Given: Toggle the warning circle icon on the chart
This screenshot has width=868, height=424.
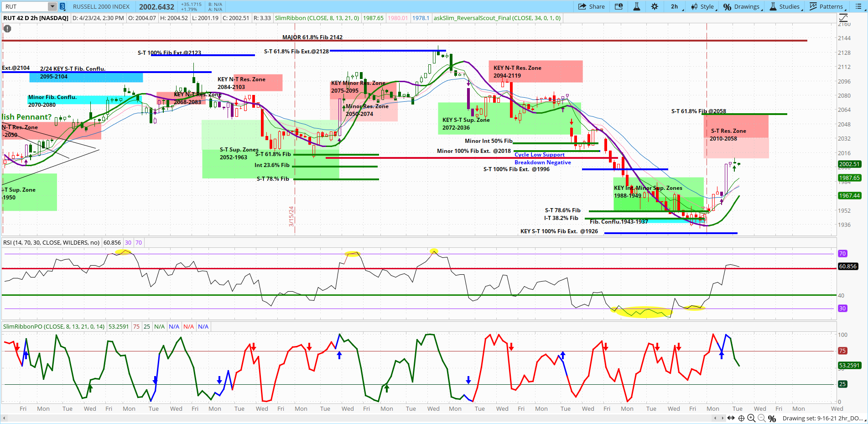Looking at the screenshot, I should point(7,28).
